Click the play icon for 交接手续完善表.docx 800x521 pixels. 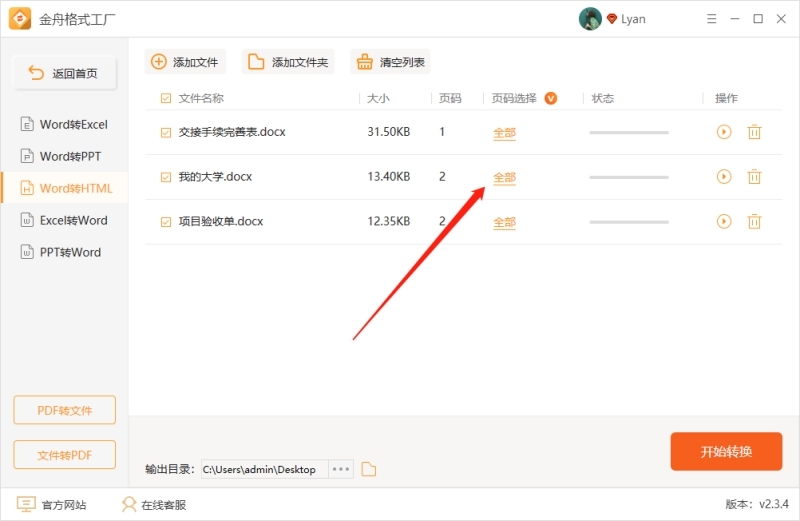click(724, 132)
